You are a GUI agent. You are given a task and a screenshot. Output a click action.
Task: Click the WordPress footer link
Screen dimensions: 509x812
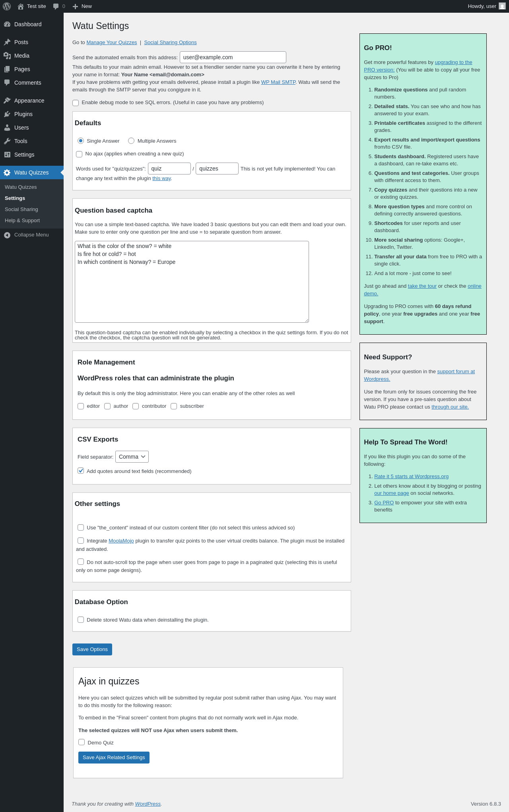[x=148, y=804]
